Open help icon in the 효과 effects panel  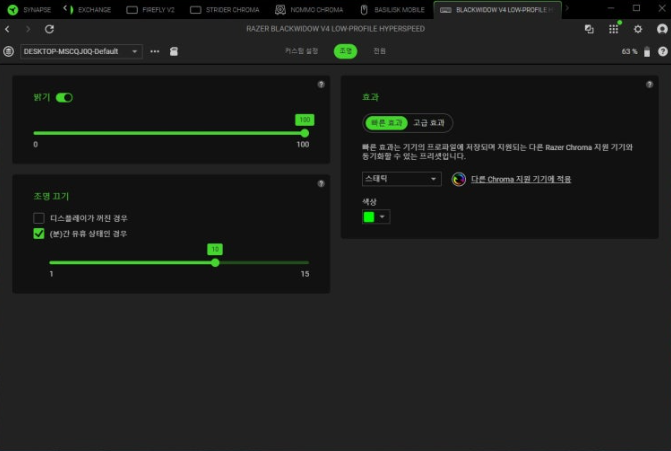(650, 85)
